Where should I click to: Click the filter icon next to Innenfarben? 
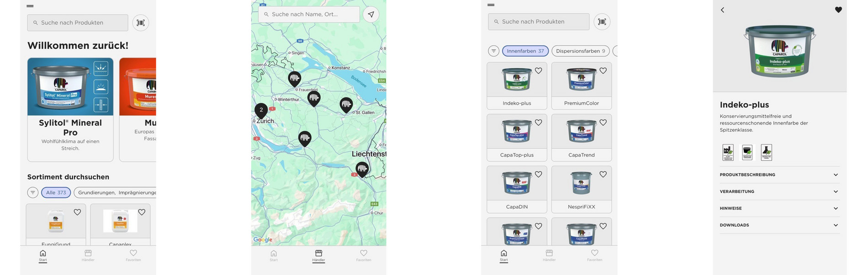(x=493, y=51)
